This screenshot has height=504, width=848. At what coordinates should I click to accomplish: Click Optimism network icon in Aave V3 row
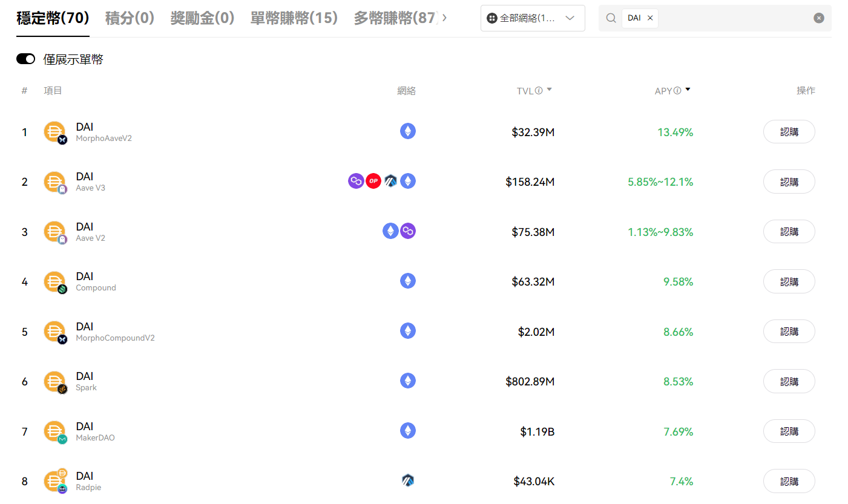click(x=373, y=181)
